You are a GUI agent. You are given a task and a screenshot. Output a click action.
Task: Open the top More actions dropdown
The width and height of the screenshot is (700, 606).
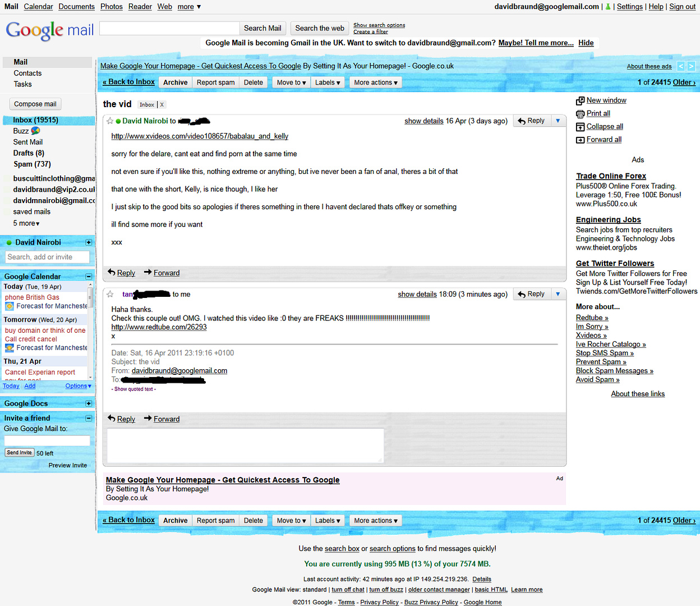pos(376,82)
